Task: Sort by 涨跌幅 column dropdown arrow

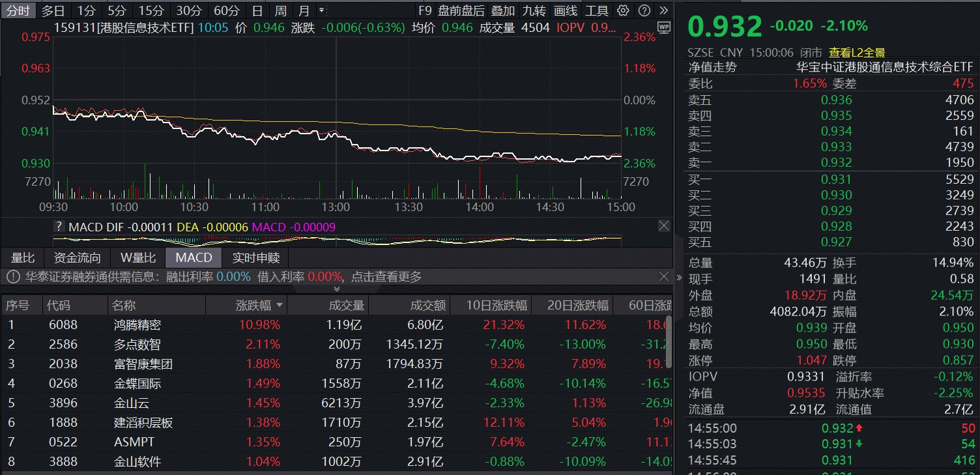Action: (280, 305)
